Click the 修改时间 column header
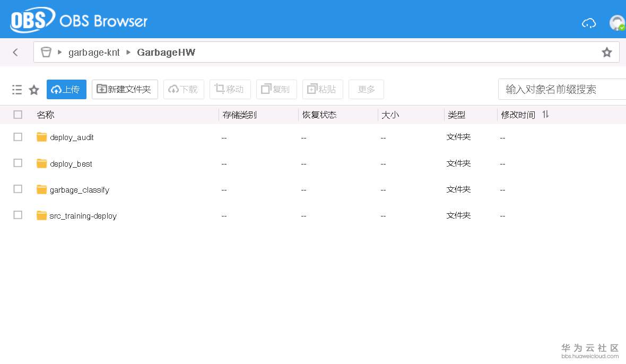Screen dimensions: 626x364 tap(518, 115)
